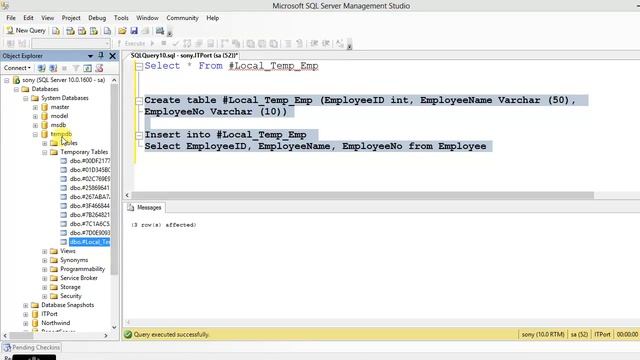Toggle the Object Explorer auto-hide pin

click(x=101, y=56)
